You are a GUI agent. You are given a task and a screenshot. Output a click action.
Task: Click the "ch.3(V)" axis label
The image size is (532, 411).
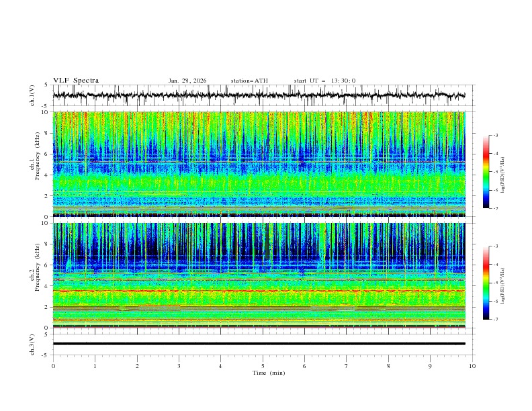pos(32,345)
